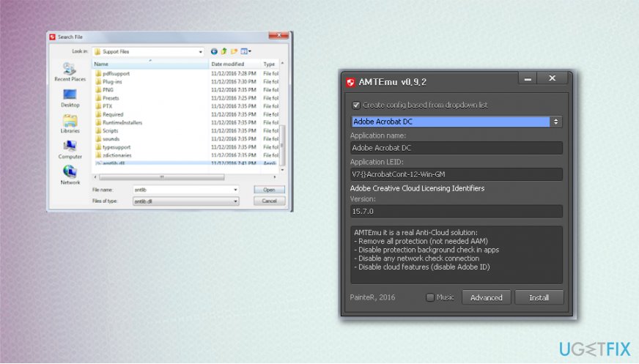
Task: Sort by the Type column header
Action: point(270,64)
